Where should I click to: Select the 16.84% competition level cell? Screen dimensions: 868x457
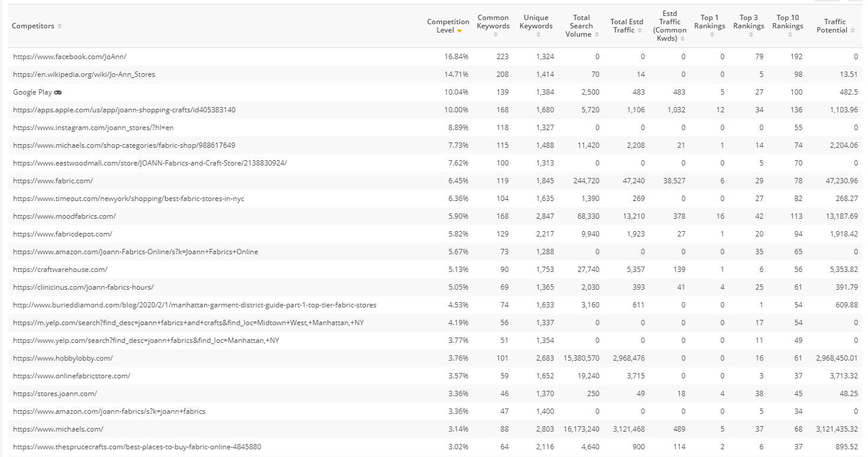(x=456, y=57)
